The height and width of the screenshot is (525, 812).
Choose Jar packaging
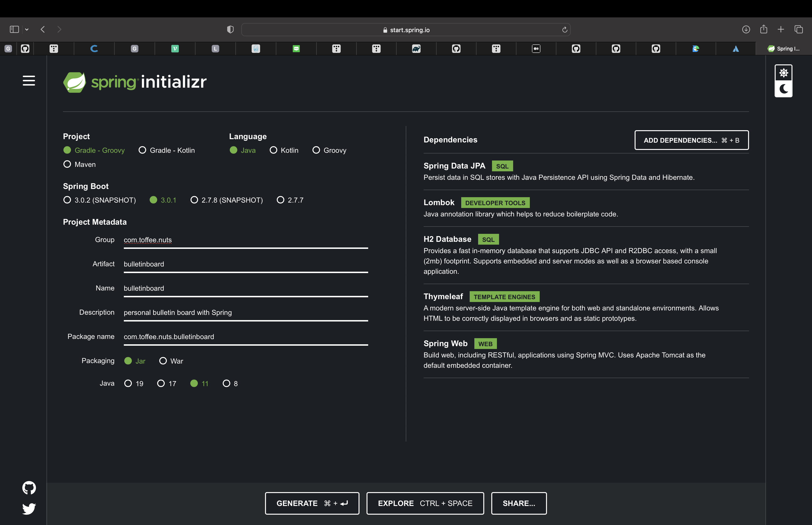pos(135,361)
